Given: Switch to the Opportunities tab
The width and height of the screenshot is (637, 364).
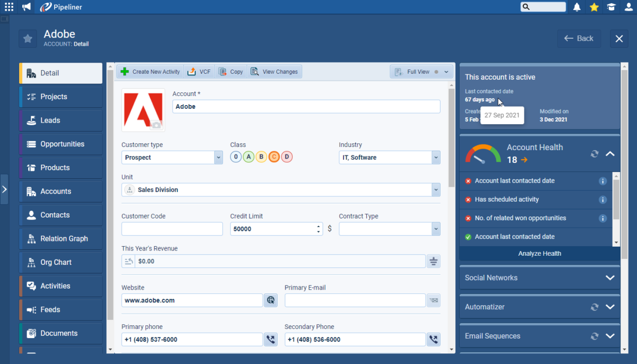Looking at the screenshot, I should coord(60,144).
